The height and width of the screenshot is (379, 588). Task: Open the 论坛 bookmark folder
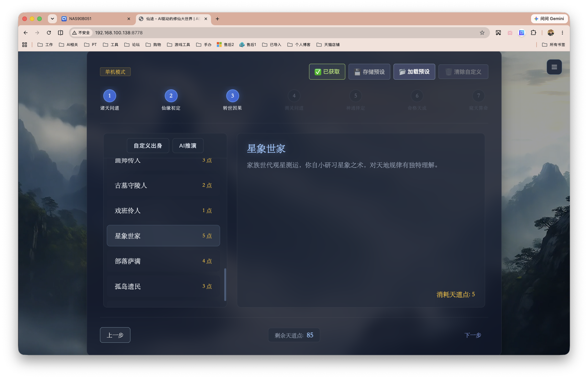click(132, 45)
